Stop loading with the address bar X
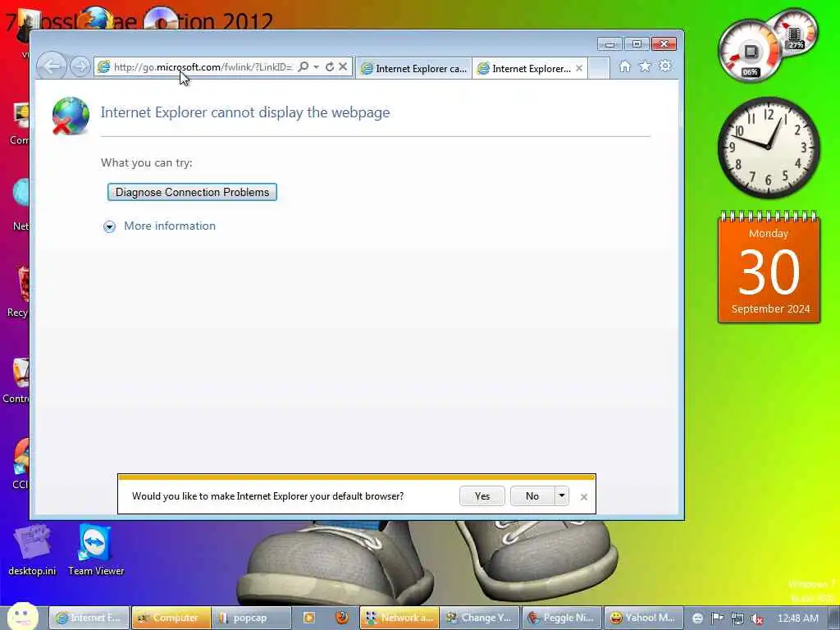The image size is (840, 630). (343, 66)
